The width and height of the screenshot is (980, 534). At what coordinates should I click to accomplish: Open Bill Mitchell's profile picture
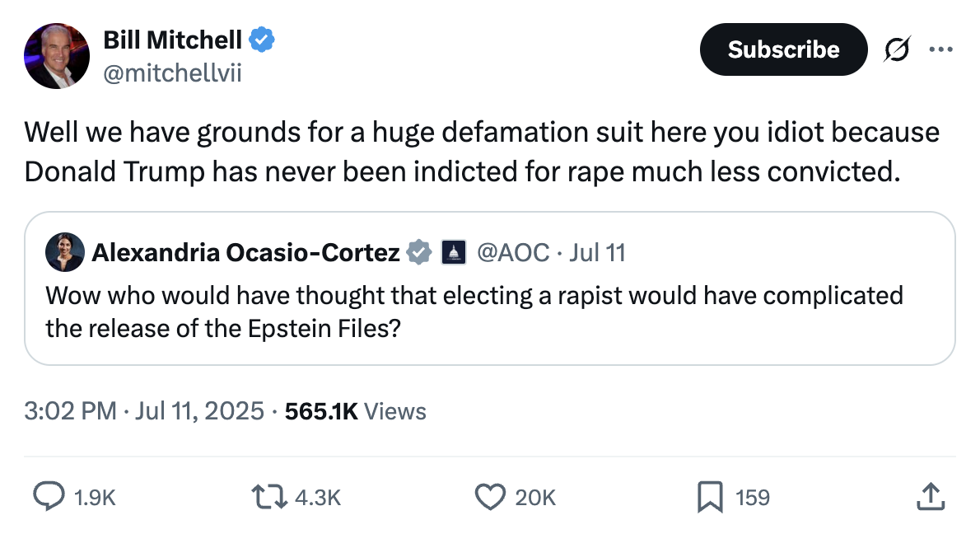point(57,55)
